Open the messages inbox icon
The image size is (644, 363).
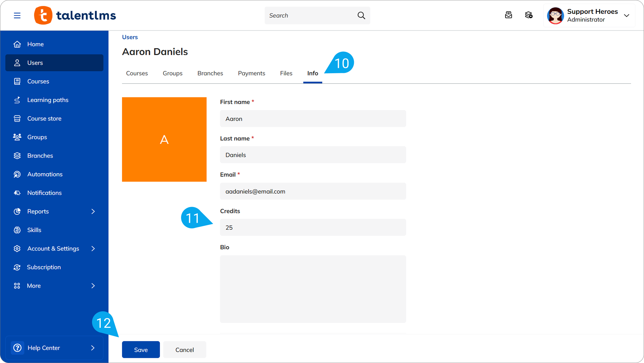point(508,15)
